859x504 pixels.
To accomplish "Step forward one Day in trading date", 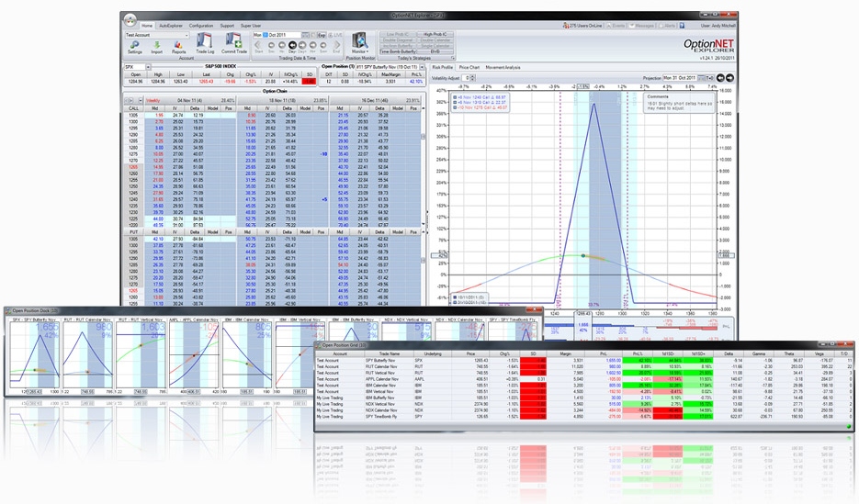I will tap(302, 47).
